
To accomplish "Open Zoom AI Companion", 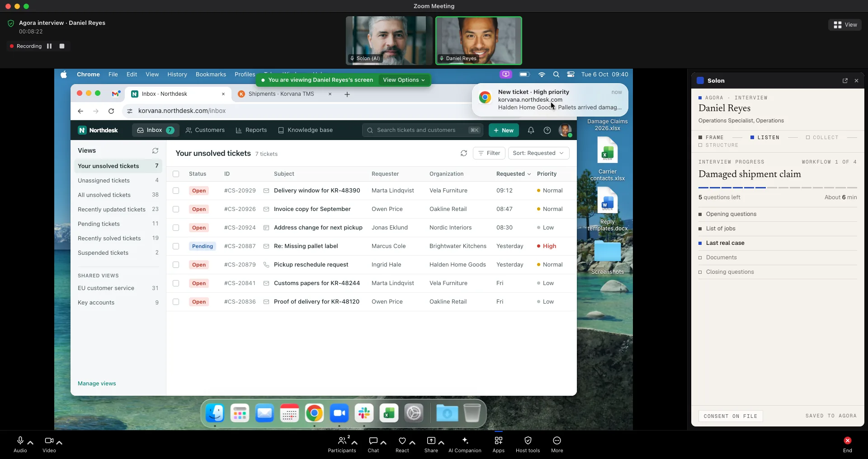I will (x=465, y=444).
